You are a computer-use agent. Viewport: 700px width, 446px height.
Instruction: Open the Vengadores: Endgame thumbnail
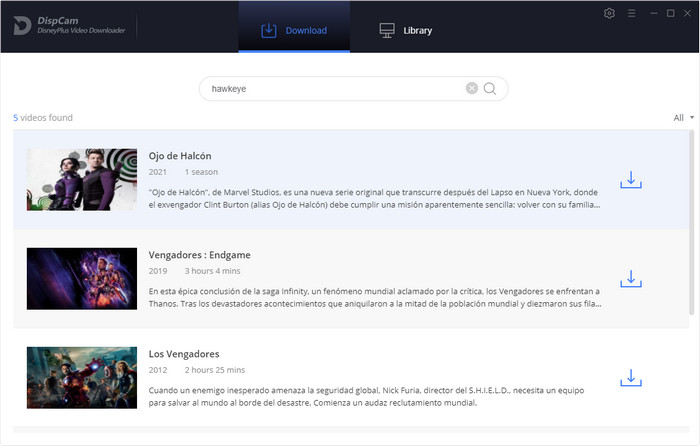point(82,279)
